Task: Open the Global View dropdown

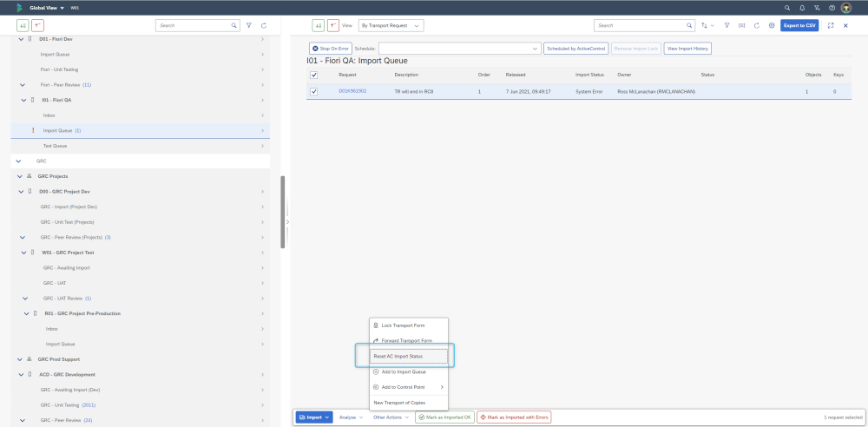Action: pyautogui.click(x=47, y=8)
